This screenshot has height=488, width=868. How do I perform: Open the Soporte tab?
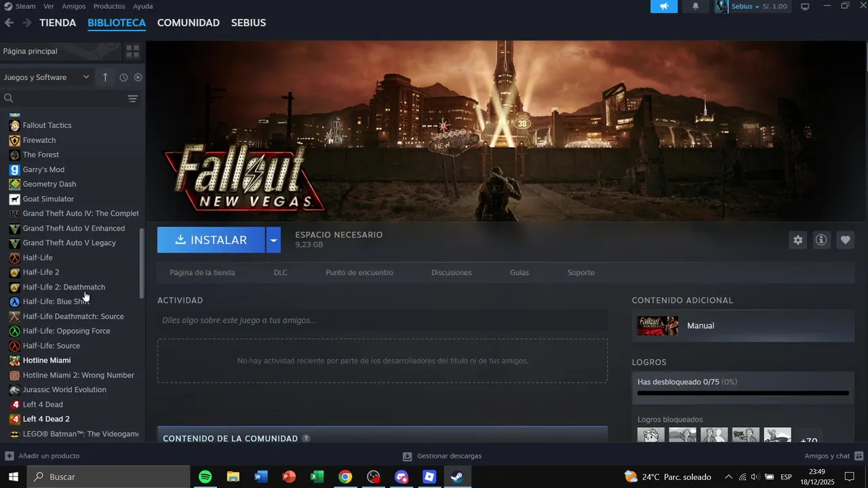point(581,272)
